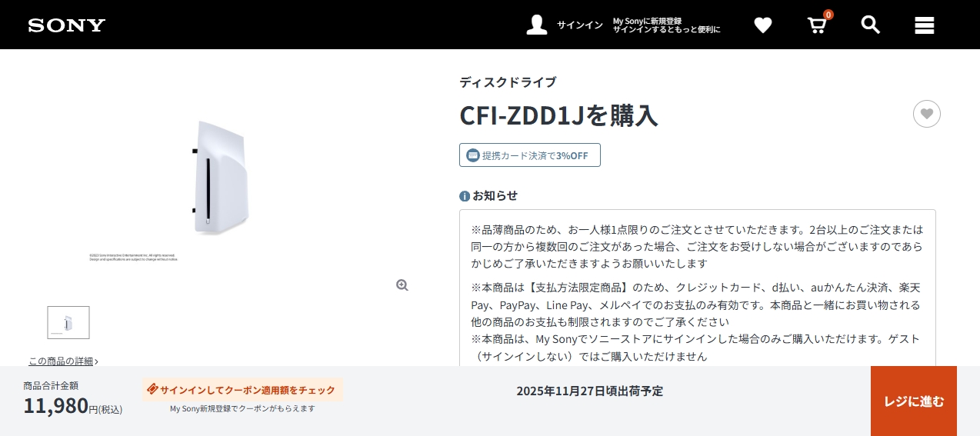980x436 pixels.
Task: Expand the この商品の詳細 link
Action: (x=63, y=361)
